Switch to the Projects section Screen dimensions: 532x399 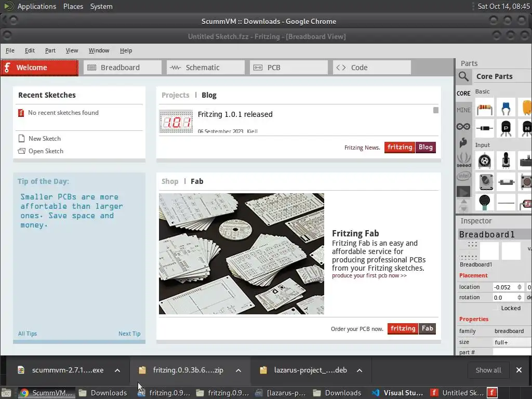pyautogui.click(x=175, y=96)
